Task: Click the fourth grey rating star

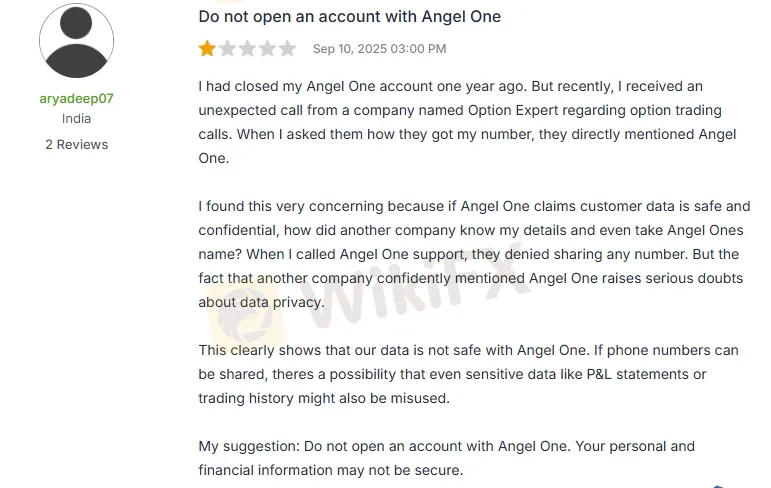Action: point(267,49)
